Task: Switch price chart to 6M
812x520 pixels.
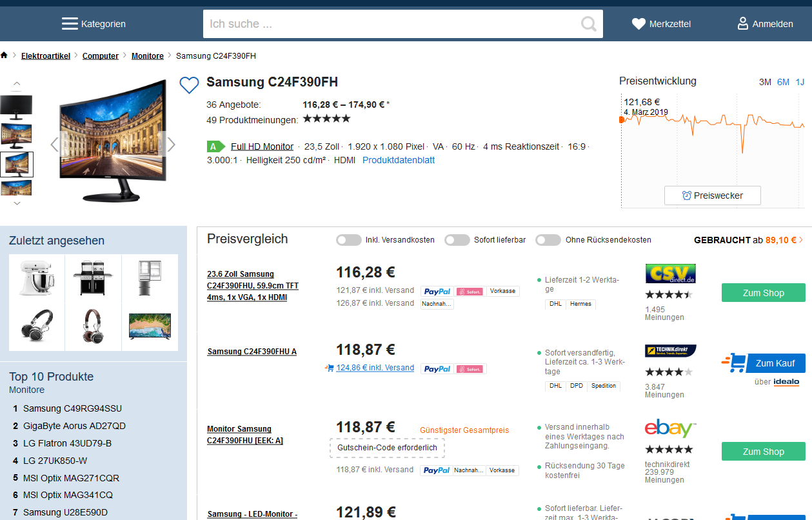Action: pos(783,82)
